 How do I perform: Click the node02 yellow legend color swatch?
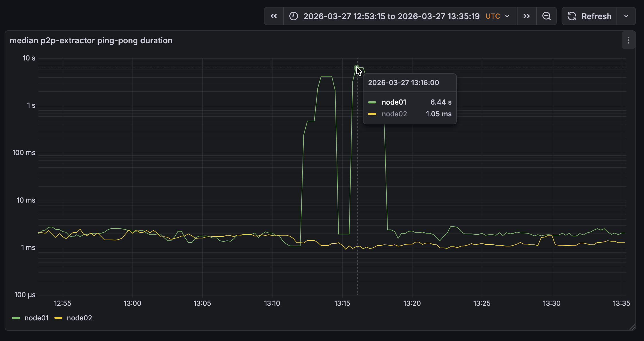click(x=58, y=318)
